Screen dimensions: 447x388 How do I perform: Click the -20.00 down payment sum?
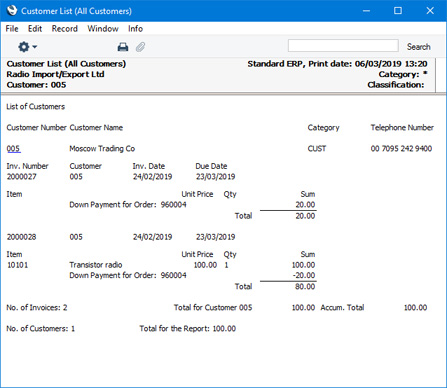click(x=304, y=275)
